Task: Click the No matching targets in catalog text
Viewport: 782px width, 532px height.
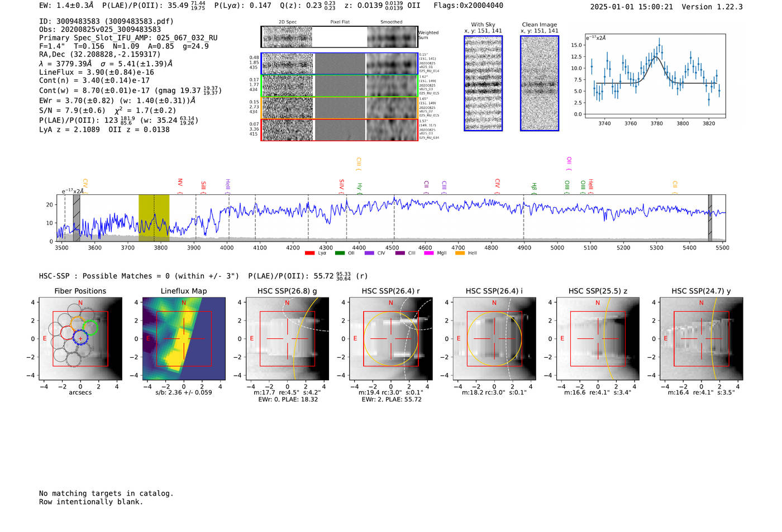Action: tap(106, 493)
